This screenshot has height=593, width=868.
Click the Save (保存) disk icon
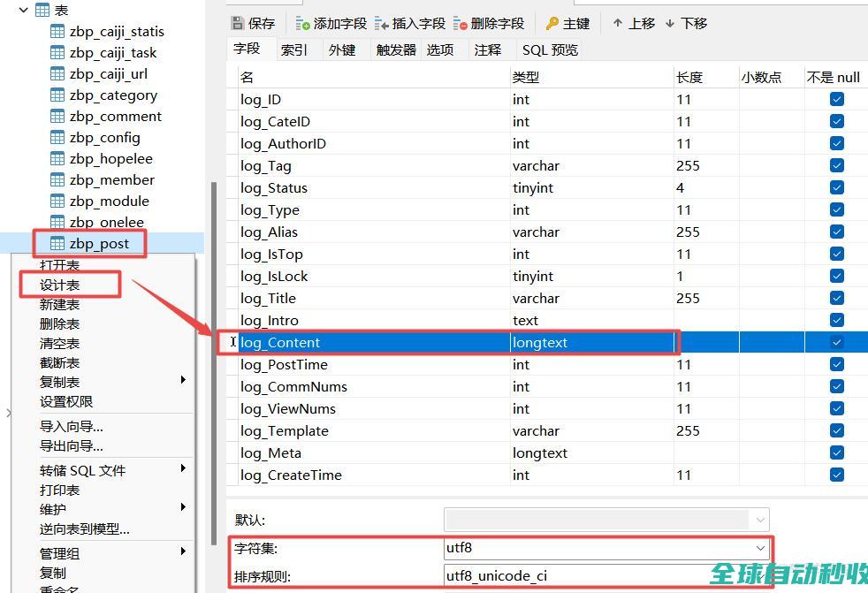point(237,23)
